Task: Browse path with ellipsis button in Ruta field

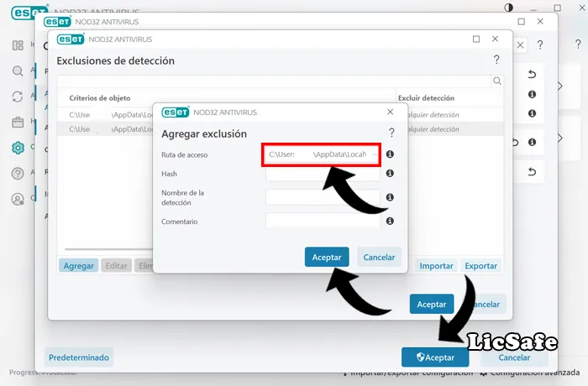Action: [x=375, y=154]
